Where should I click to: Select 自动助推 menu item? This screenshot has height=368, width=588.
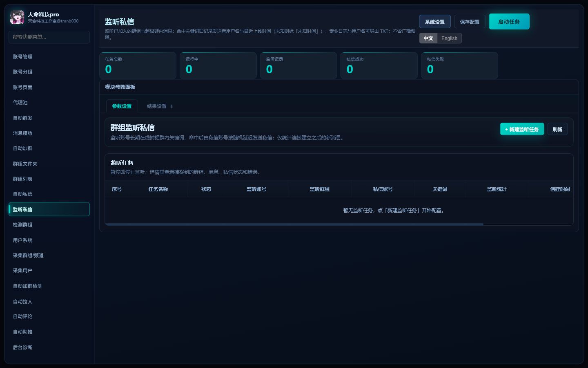coord(49,332)
